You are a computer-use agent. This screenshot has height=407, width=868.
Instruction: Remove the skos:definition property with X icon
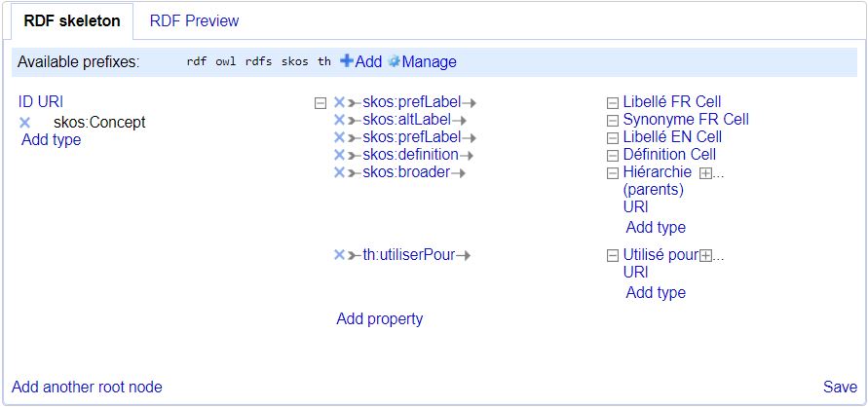pos(339,155)
